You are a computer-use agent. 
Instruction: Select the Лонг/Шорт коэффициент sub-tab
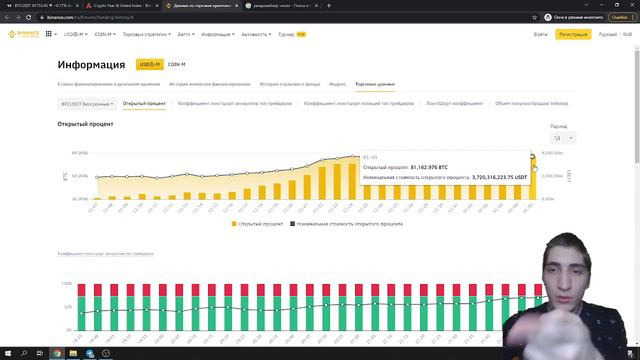point(454,104)
